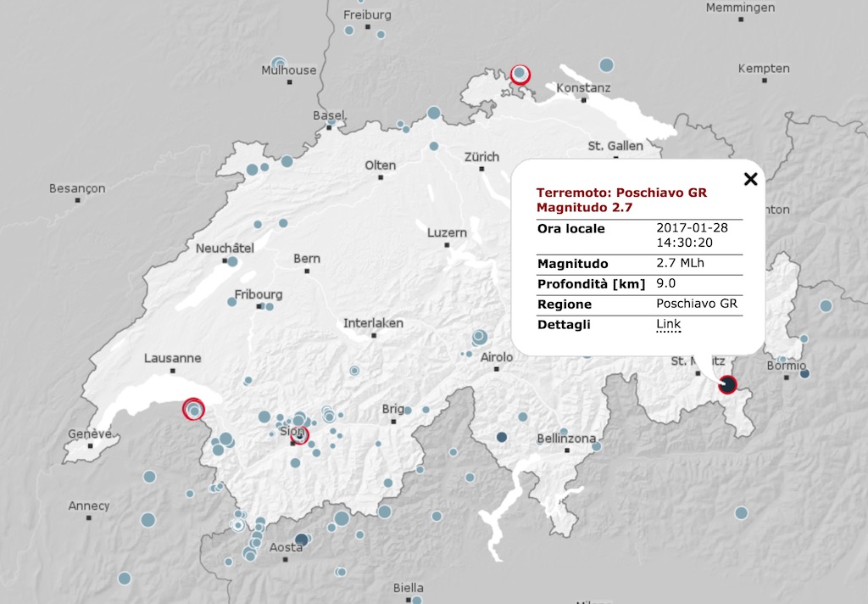868x604 pixels.
Task: Select red-ringed marker southeast of Lausanne
Action: tap(193, 410)
